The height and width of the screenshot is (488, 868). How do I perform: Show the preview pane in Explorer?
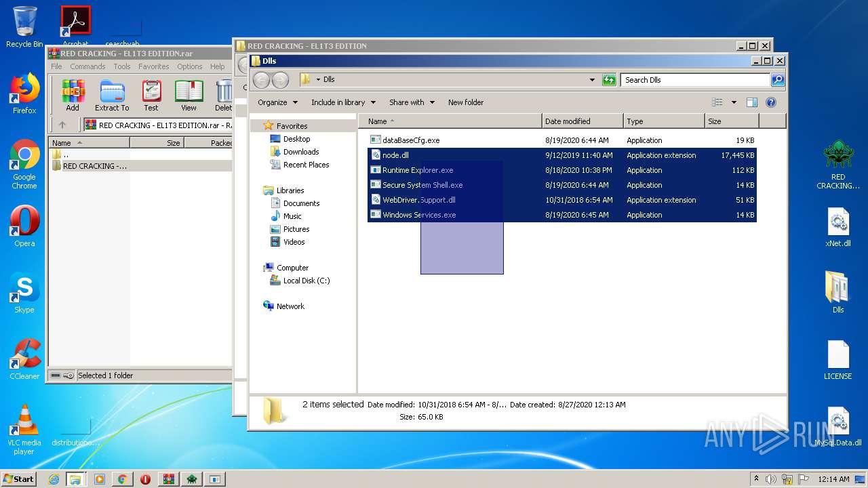(751, 102)
